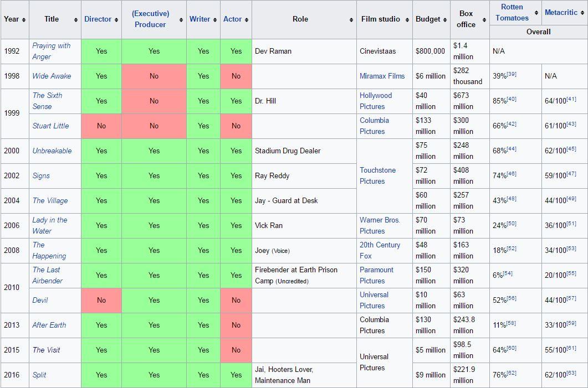Click the Signs title link
The height and width of the screenshot is (388, 588).
coord(41,175)
